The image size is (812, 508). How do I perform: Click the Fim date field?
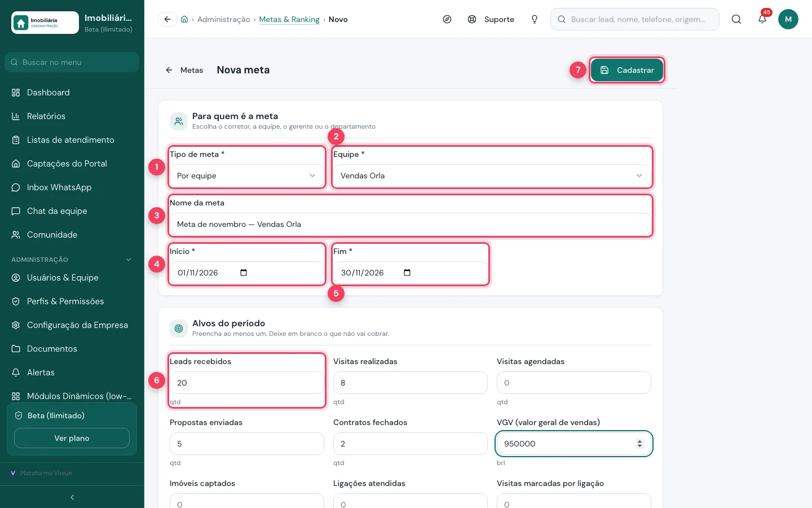tap(411, 273)
